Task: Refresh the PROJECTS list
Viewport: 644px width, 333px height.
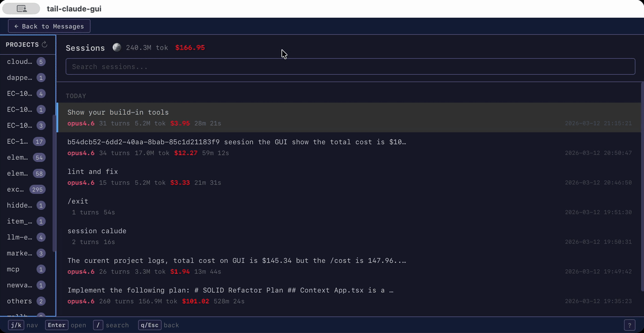Action: 45,45
